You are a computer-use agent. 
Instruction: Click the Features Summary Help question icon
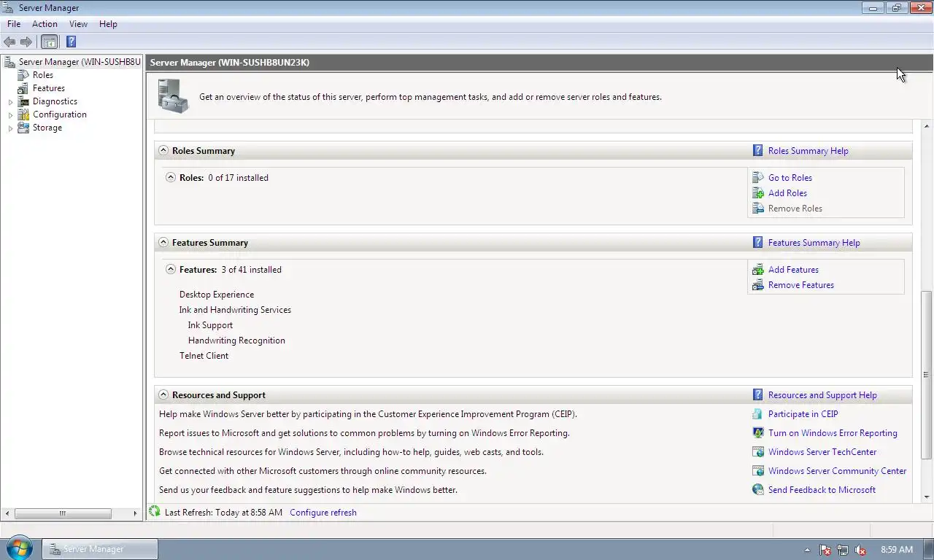757,243
